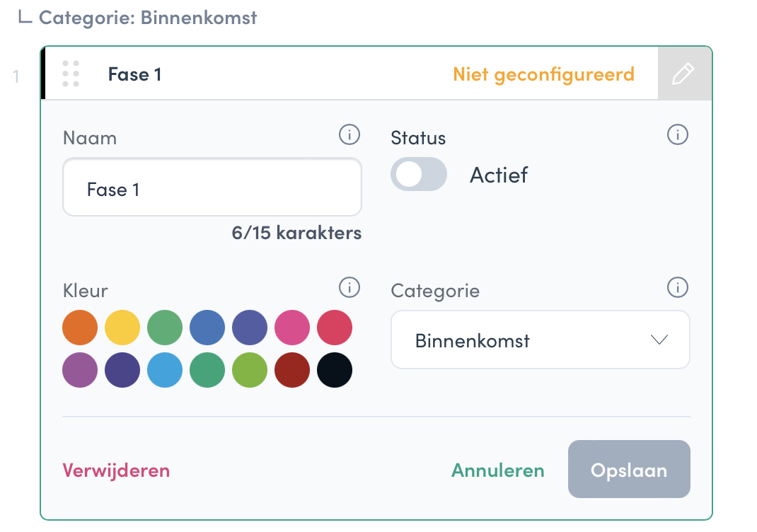
Task: Pick the dark red color swatch
Action: pyautogui.click(x=292, y=370)
